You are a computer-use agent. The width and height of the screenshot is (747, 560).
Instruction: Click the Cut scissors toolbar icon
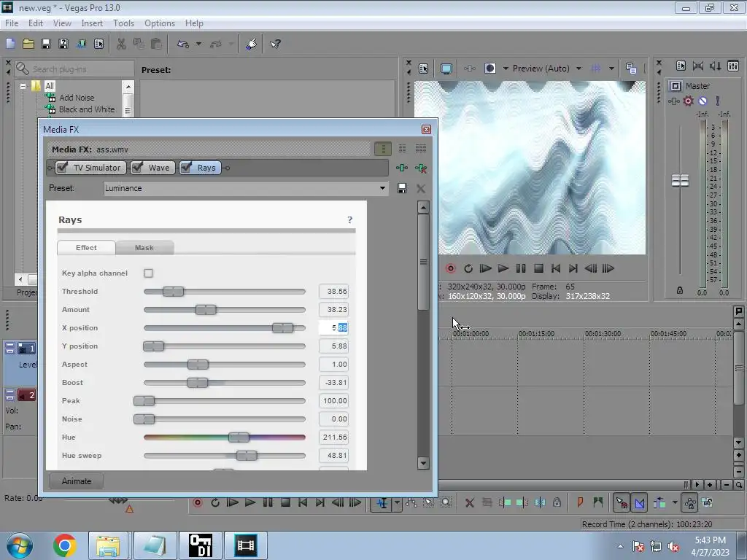(121, 44)
